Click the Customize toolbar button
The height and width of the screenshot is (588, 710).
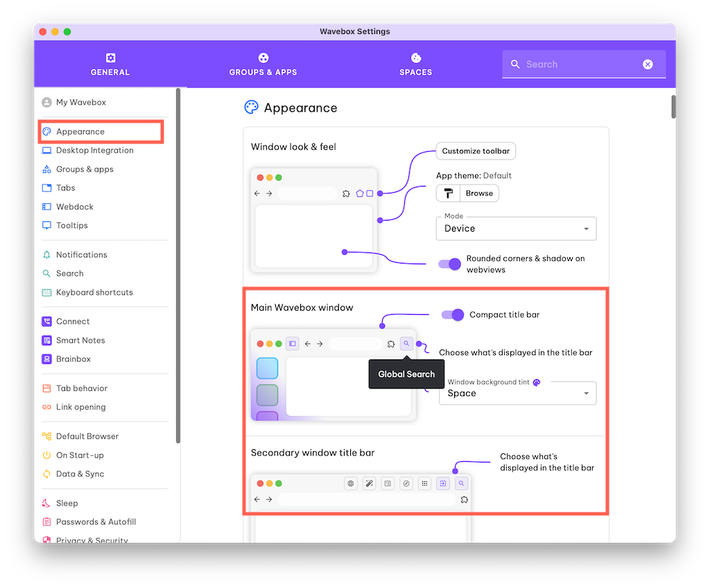tap(476, 151)
